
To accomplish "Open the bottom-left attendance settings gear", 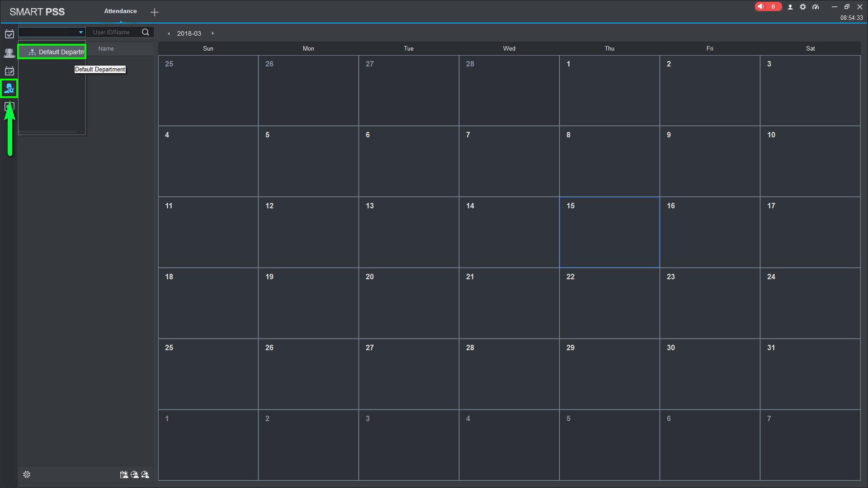I will (x=27, y=474).
